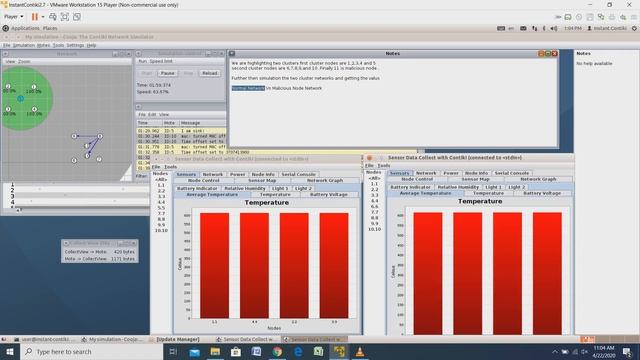This screenshot has width=640, height=360.
Task: Open the Cooja Simulation menu
Action: [x=24, y=45]
